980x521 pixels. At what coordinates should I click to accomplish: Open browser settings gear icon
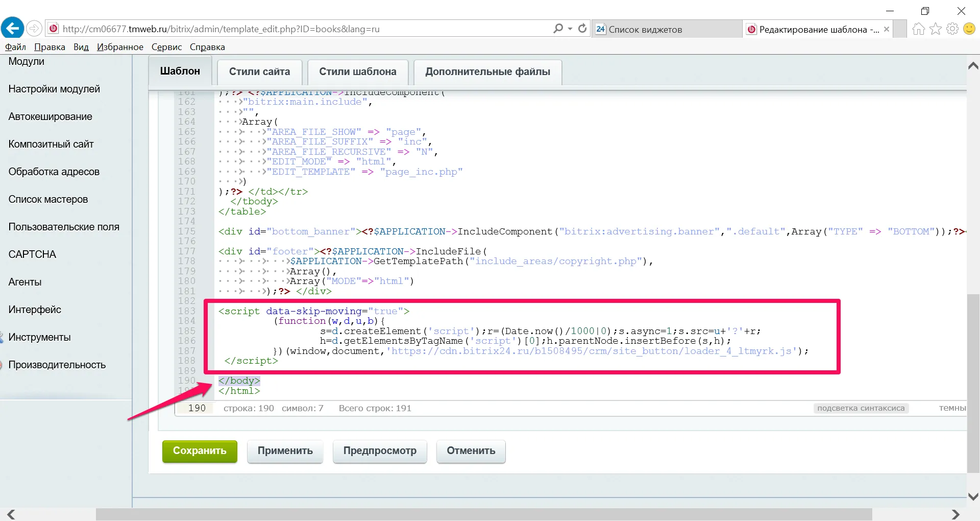pyautogui.click(x=952, y=29)
